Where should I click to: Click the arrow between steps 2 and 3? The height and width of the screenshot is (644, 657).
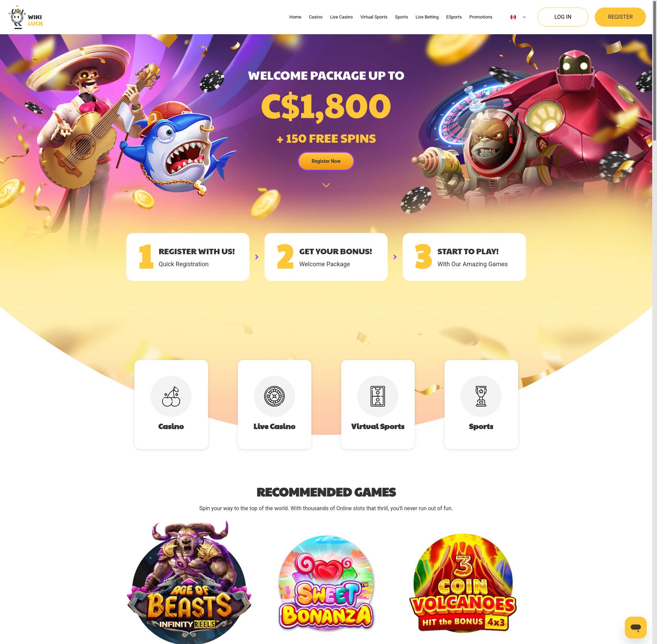395,257
